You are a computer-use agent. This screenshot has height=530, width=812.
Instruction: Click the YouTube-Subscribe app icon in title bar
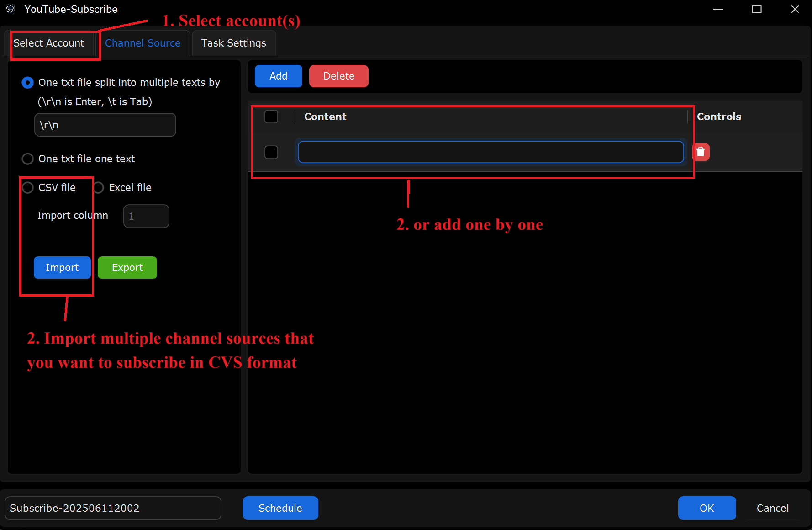pos(11,9)
